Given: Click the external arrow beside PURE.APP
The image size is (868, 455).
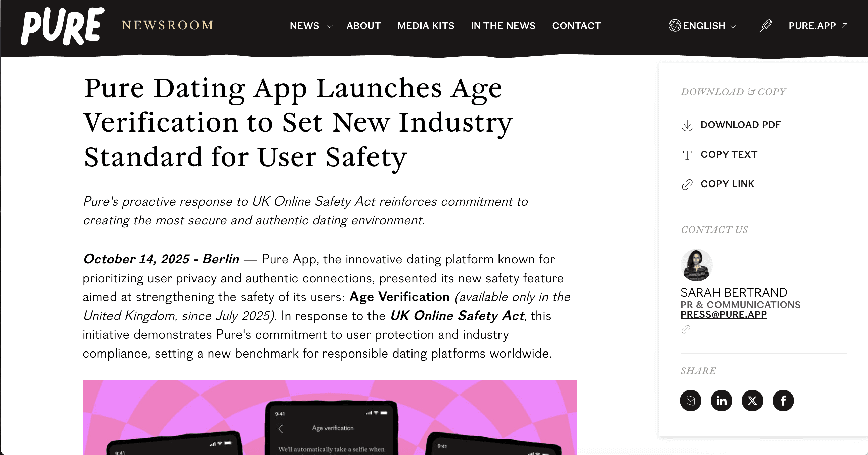Looking at the screenshot, I should tap(844, 25).
